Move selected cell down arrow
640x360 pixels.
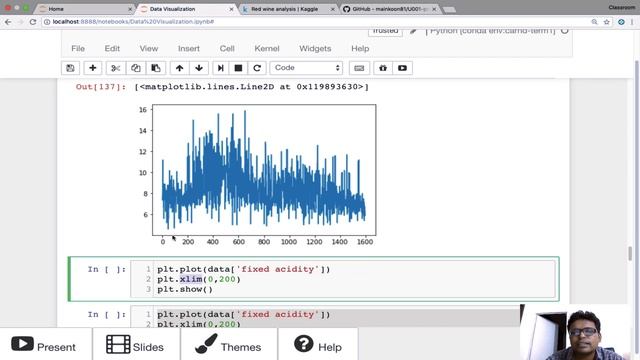coord(199,68)
